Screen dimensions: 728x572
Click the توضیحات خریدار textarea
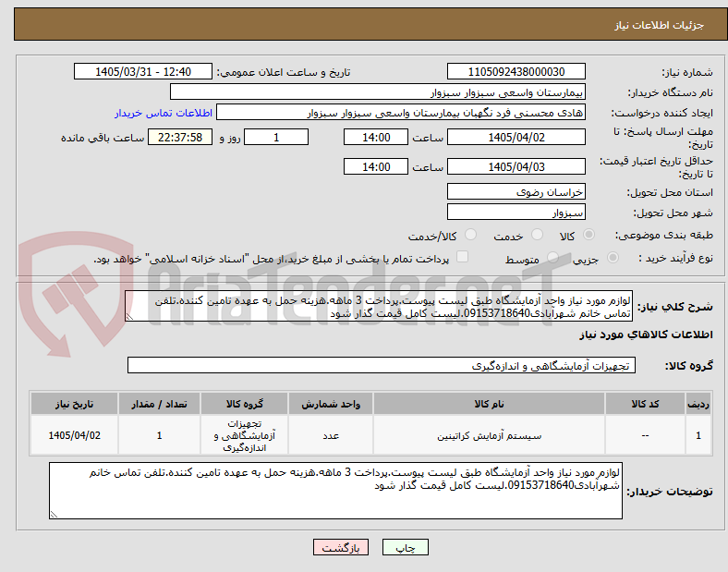click(335, 491)
